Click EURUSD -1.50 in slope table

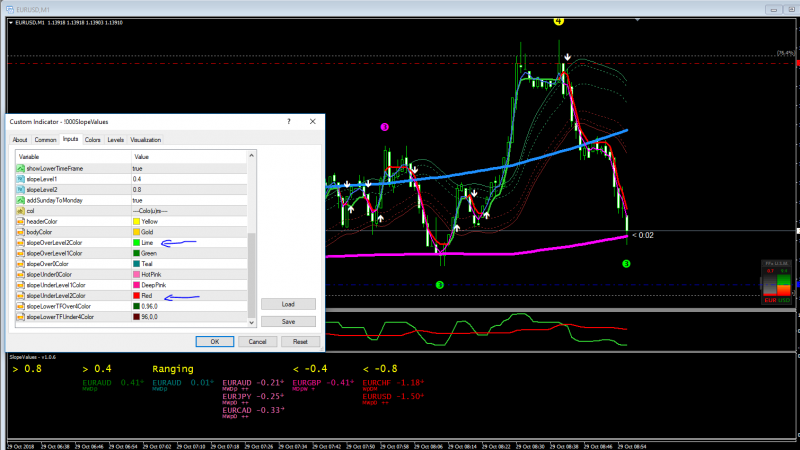(x=393, y=396)
